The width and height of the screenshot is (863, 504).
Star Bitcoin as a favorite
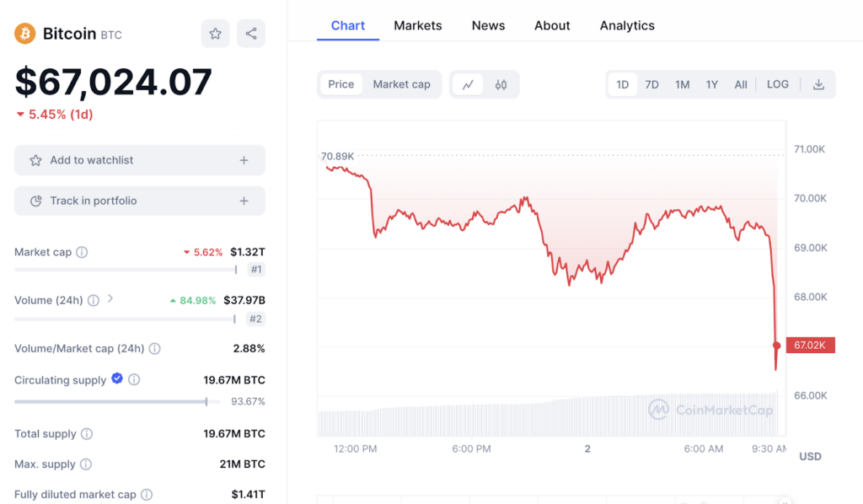coord(215,34)
